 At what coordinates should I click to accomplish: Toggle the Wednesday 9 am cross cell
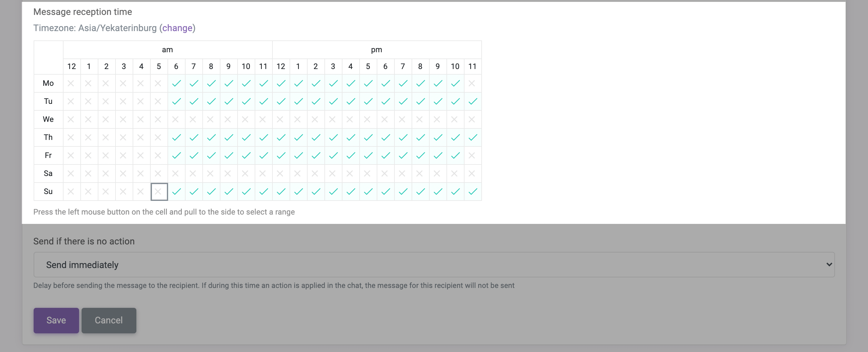pos(229,119)
